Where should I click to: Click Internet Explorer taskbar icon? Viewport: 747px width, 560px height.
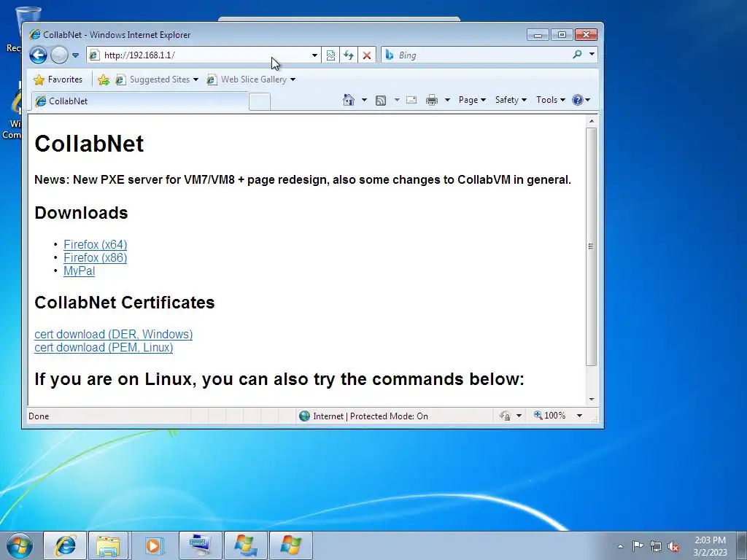[65, 545]
